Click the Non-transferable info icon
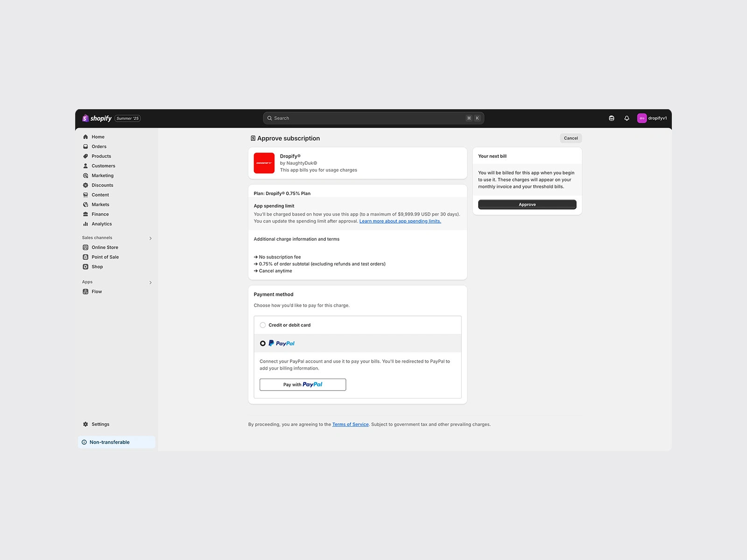The image size is (747, 560). pos(84,442)
